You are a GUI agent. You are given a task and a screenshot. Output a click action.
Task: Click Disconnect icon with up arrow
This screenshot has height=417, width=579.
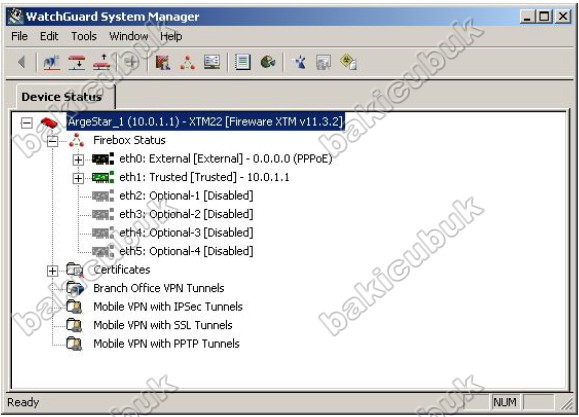(x=102, y=62)
